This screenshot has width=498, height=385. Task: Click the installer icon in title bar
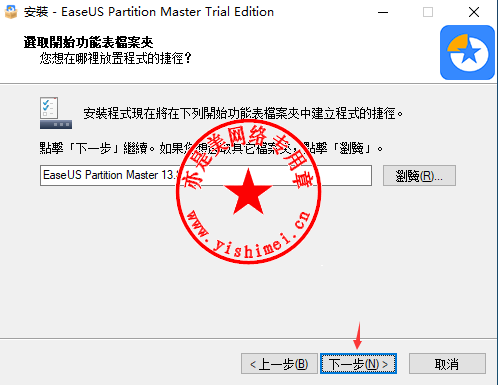pyautogui.click(x=11, y=12)
